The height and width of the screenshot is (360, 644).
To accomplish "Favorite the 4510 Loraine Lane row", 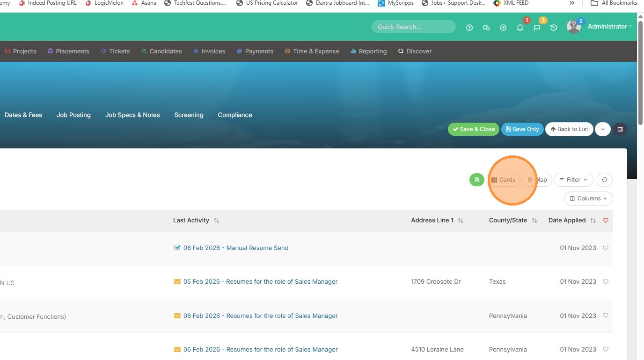I will (606, 349).
